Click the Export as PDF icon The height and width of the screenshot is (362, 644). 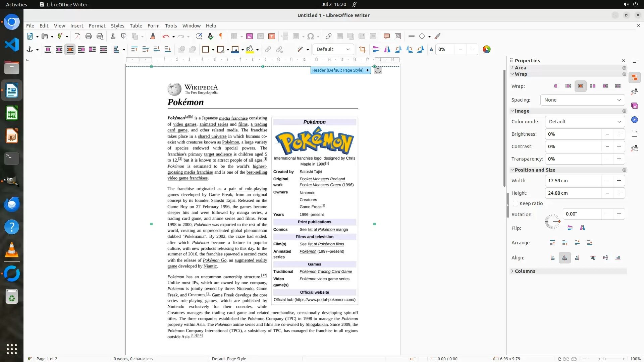77,37
